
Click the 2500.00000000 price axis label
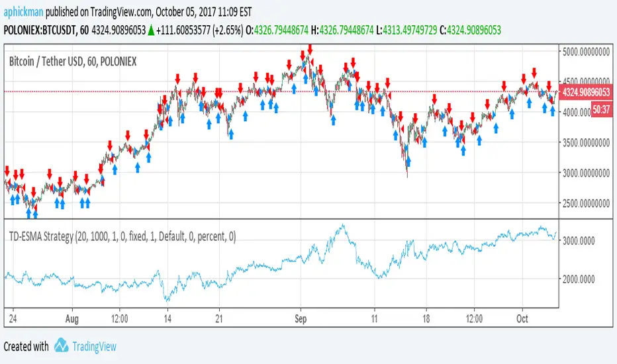(586, 203)
